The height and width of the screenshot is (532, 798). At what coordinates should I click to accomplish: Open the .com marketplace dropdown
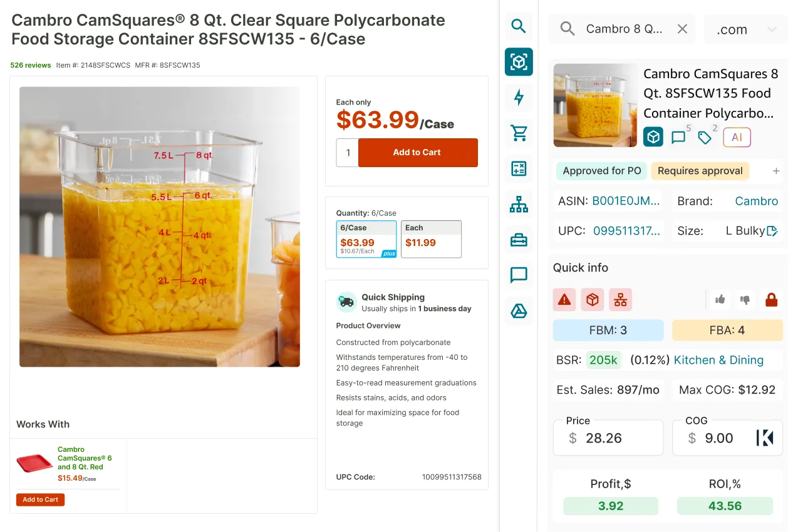click(746, 29)
